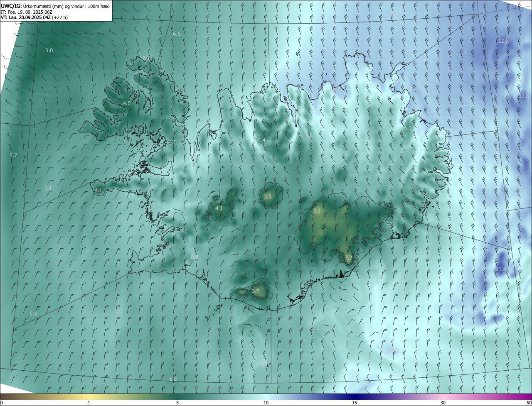Click the init time "IT: Fös. 19. 09. 2025 06Z"
Screen dimensions: 532x406
point(27,12)
